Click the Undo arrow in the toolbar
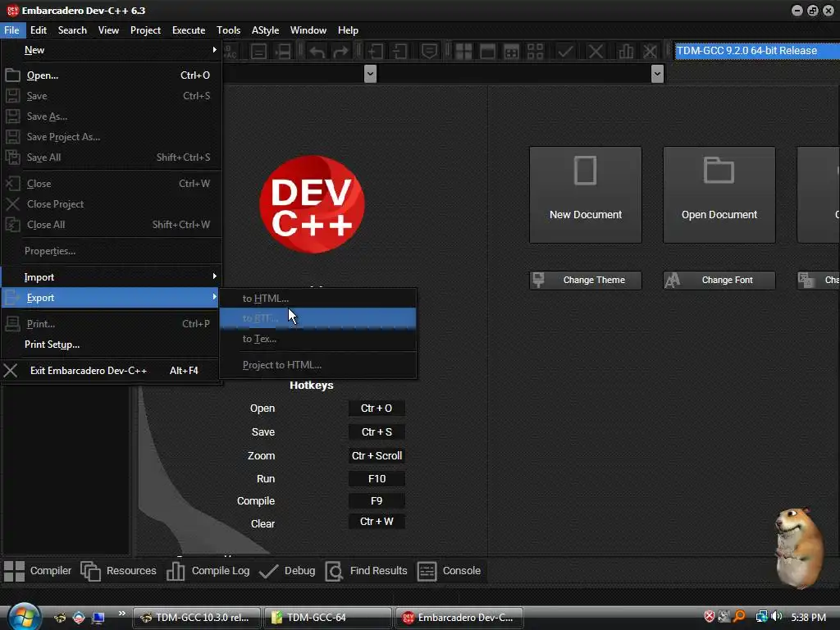This screenshot has width=840, height=630. tap(317, 52)
